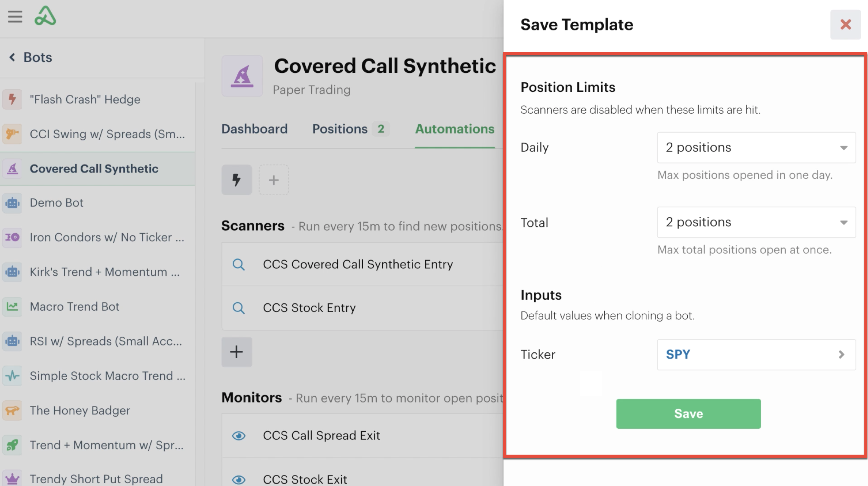This screenshot has height=486, width=868.
Task: Click eye icon next to CCS Call Spread Exit
Action: (x=239, y=436)
